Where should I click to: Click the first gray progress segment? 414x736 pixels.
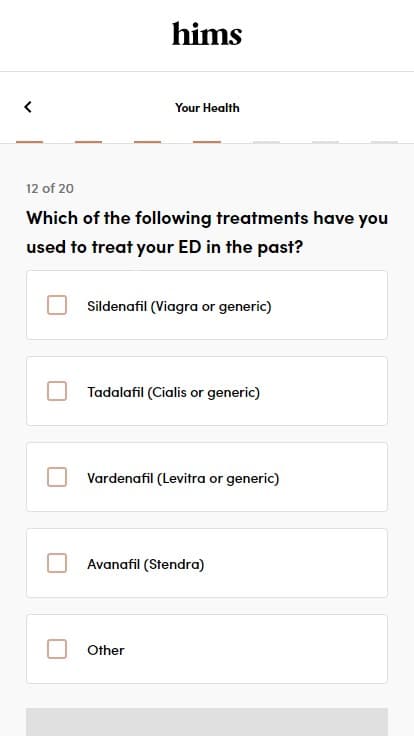click(x=266, y=142)
